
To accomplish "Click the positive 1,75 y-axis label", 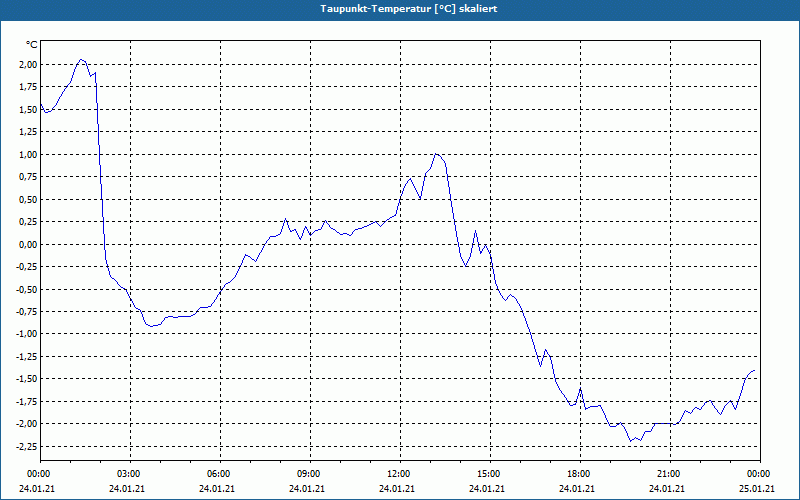I will click(28, 87).
